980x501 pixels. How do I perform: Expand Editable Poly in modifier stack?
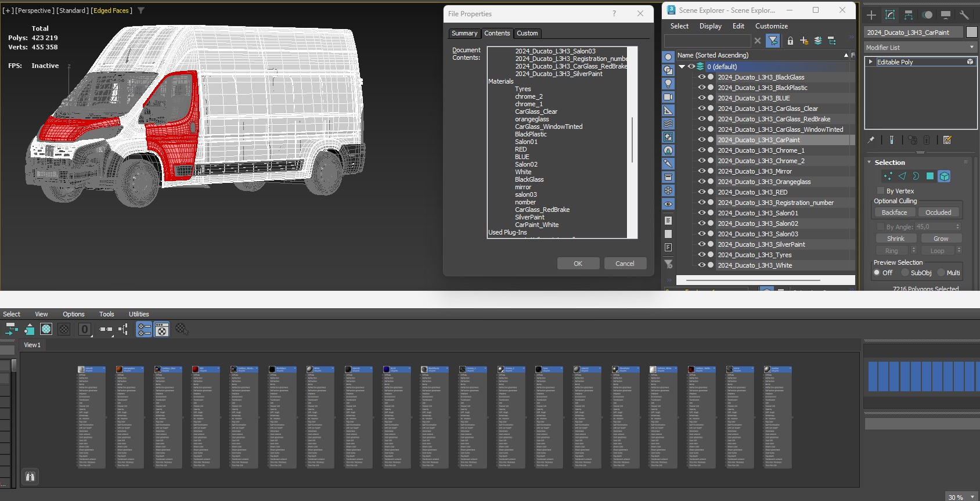coord(871,62)
